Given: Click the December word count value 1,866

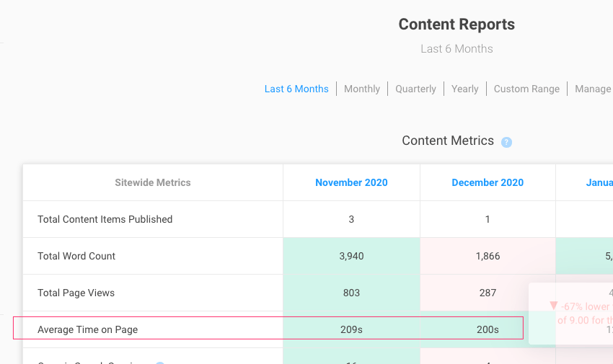Looking at the screenshot, I should 488,256.
